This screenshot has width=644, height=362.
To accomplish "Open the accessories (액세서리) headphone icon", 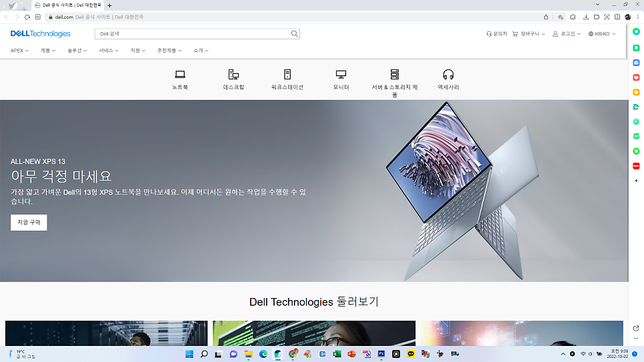I will [x=448, y=75].
